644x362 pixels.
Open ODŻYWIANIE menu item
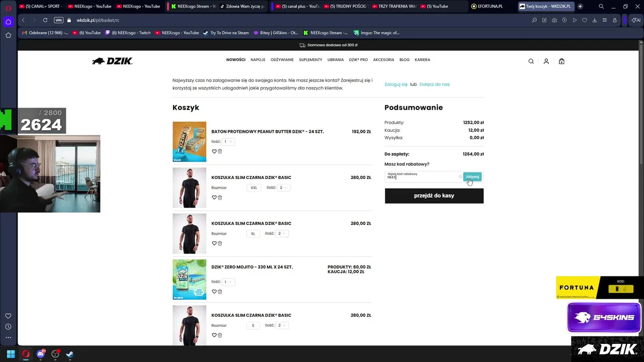(282, 60)
